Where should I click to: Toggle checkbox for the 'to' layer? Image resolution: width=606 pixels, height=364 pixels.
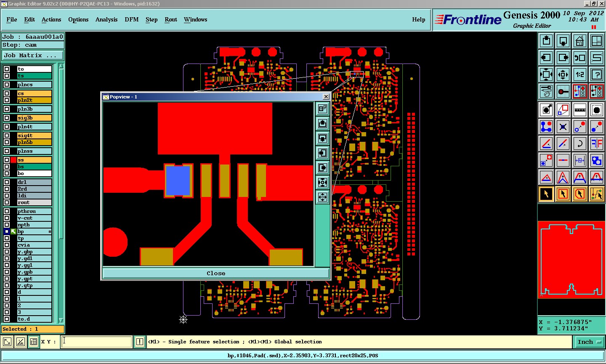(7, 69)
